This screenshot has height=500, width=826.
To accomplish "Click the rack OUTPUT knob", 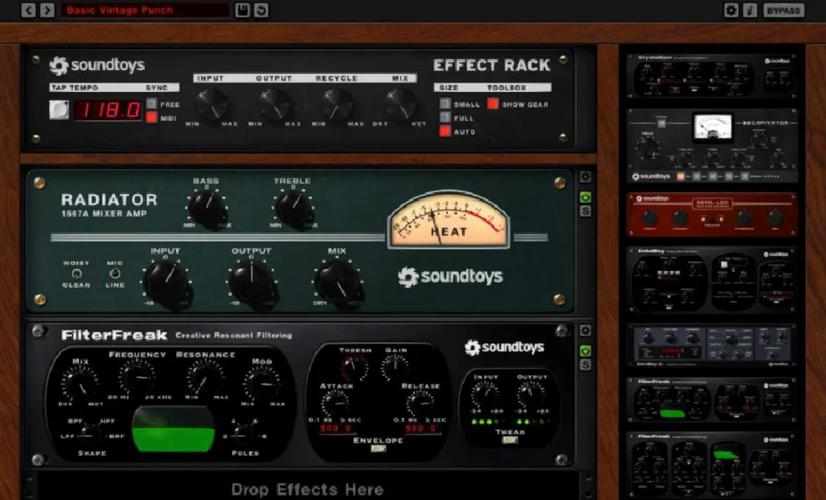I will [x=274, y=104].
